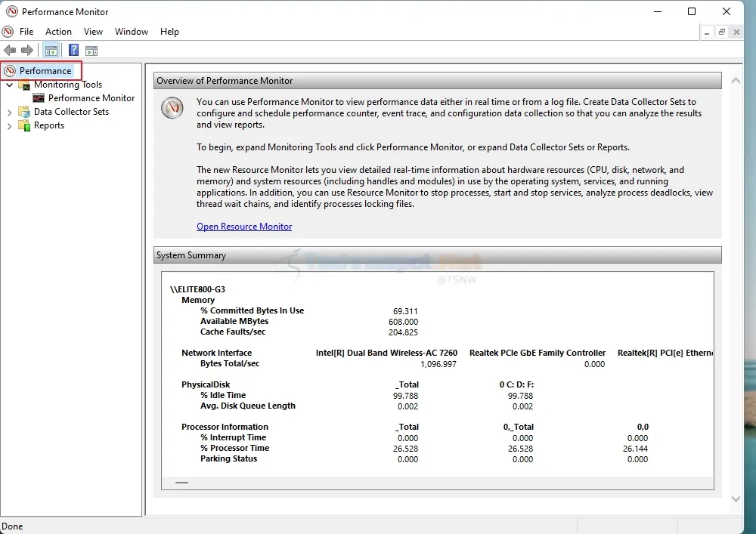Screen dimensions: 756x534
Task: Click the overview gauge icon beside description
Action: pyautogui.click(x=172, y=107)
